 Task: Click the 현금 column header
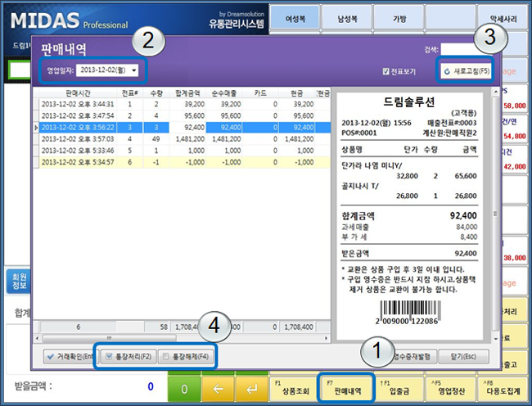point(297,93)
